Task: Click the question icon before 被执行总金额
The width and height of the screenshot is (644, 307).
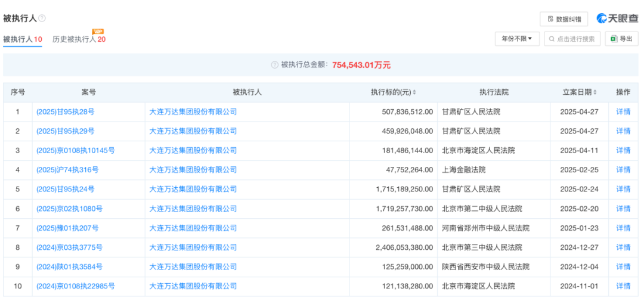Action: pyautogui.click(x=274, y=65)
